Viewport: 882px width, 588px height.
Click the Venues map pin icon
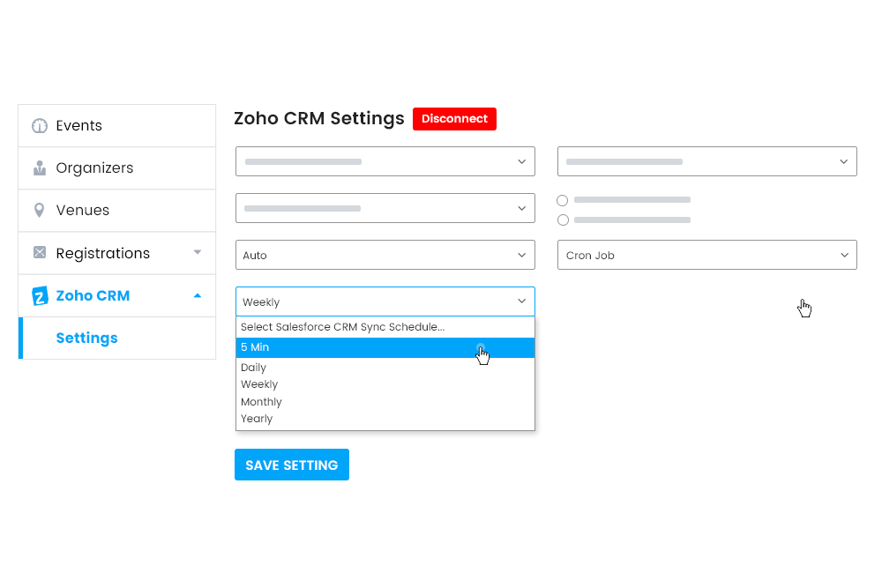coord(39,210)
